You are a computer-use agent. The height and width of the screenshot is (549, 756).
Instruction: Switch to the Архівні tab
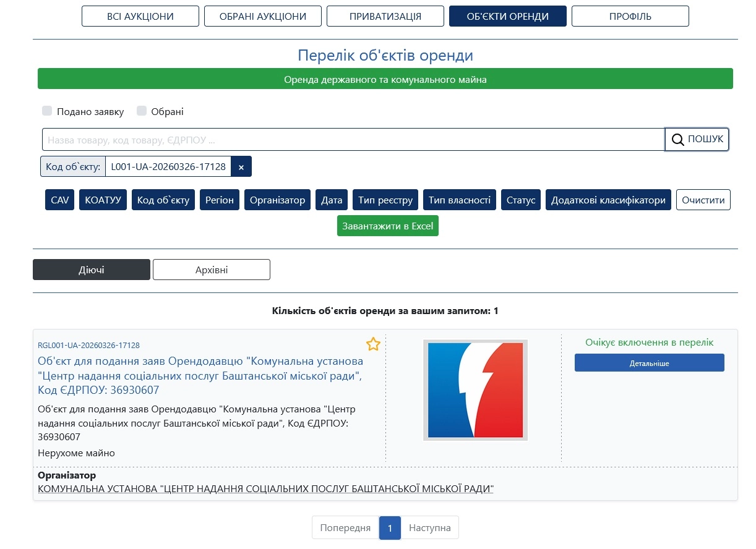pos(212,270)
